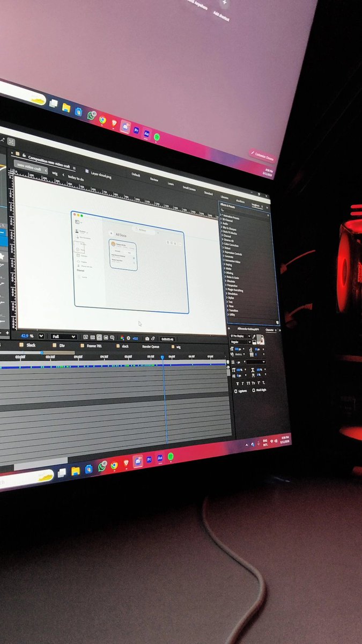Click the Faux Italic button in Character panel

pos(242,383)
